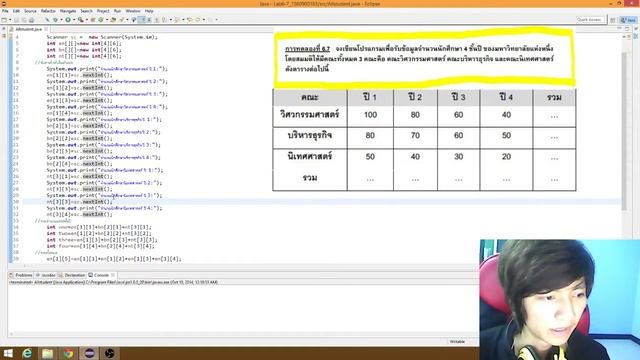Click the line 'int bn[][]=new int[4][6];'

point(84,50)
